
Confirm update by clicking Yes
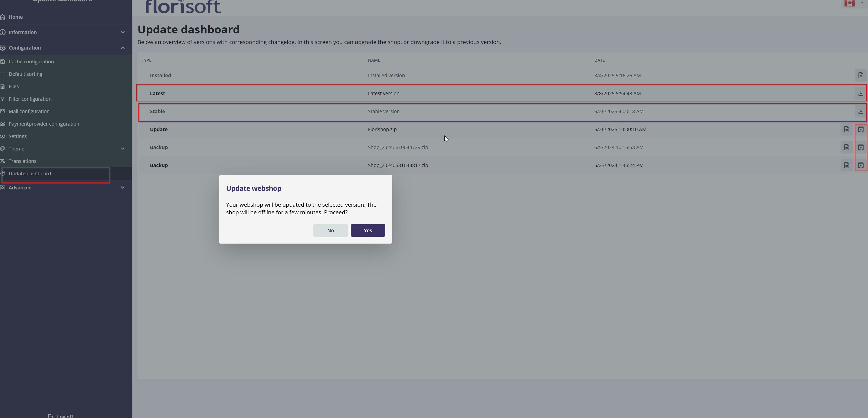coord(368,230)
